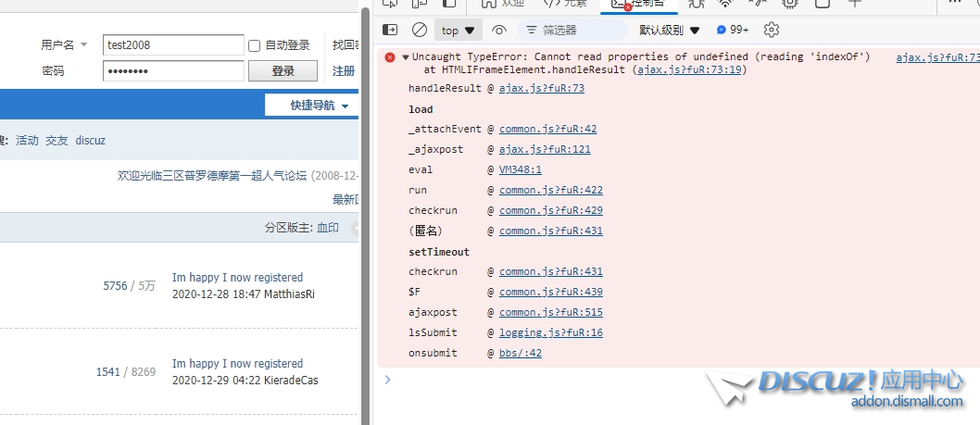The image size is (980, 425).
Task: Click the clear console icon
Action: [x=420, y=30]
